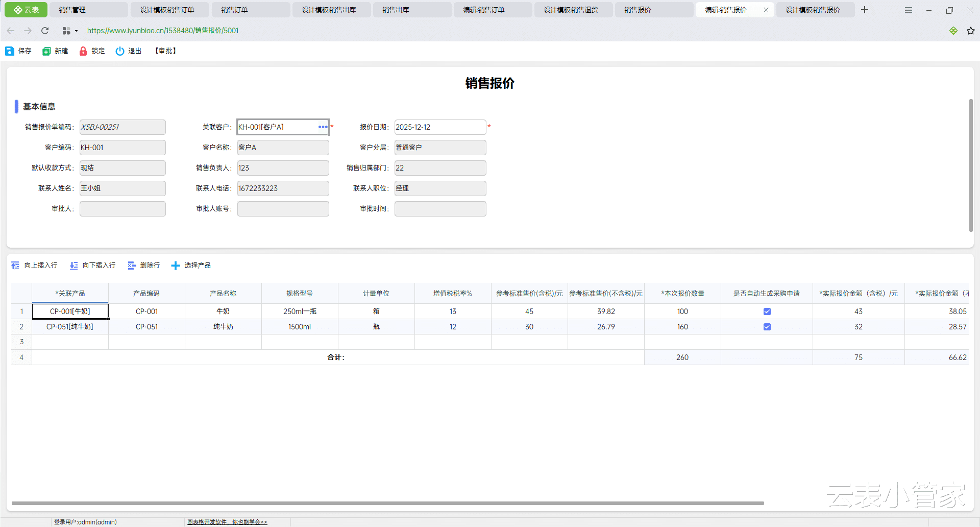Click the 向上插入行 insert-row-above icon
Screen dimensions: 980x527
coord(15,266)
